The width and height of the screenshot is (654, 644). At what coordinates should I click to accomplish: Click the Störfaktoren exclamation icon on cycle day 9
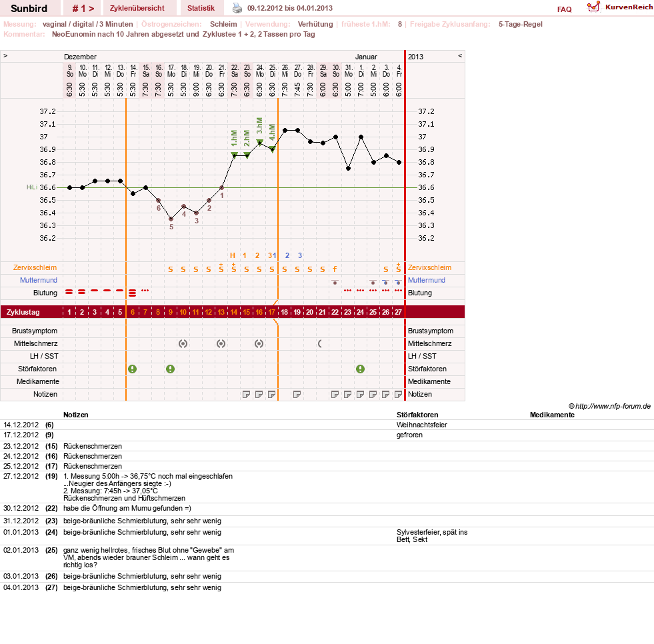pyautogui.click(x=170, y=369)
